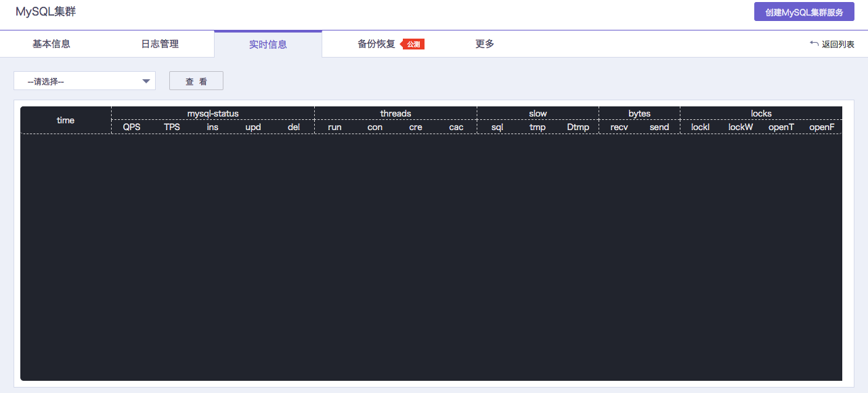Click the cre column header
Viewport: 868px width, 393px height.
click(x=416, y=127)
